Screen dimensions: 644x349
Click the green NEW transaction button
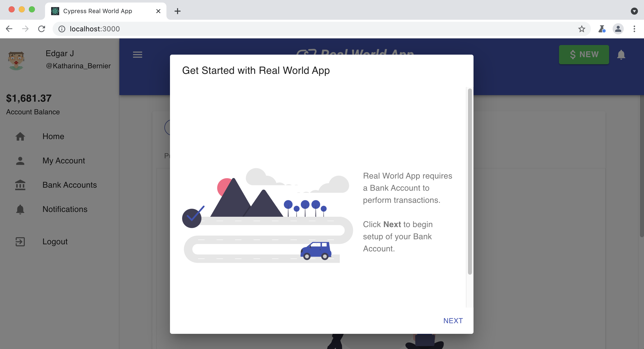(x=584, y=54)
